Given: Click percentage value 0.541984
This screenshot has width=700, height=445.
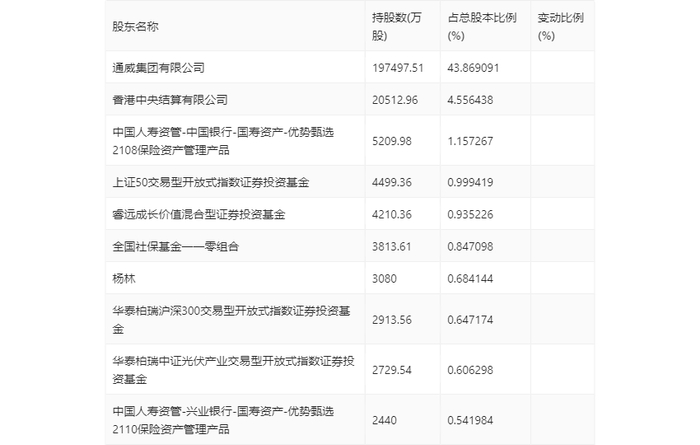Looking at the screenshot, I should (471, 420).
